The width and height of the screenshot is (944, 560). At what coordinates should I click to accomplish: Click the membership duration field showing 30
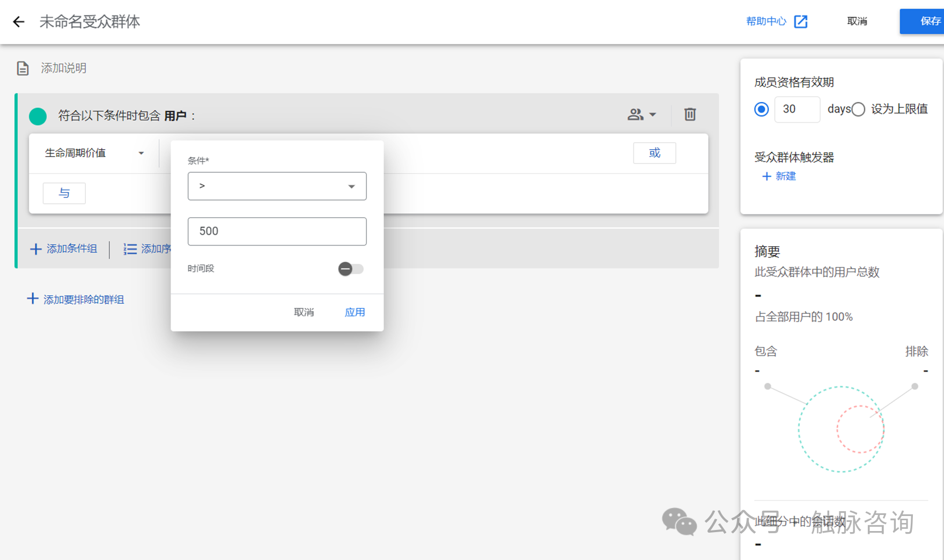pyautogui.click(x=797, y=109)
